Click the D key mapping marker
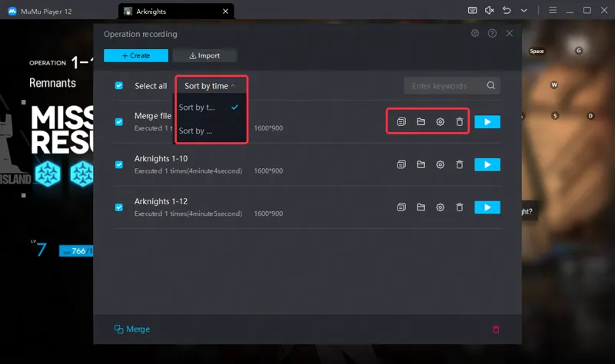 [590, 116]
